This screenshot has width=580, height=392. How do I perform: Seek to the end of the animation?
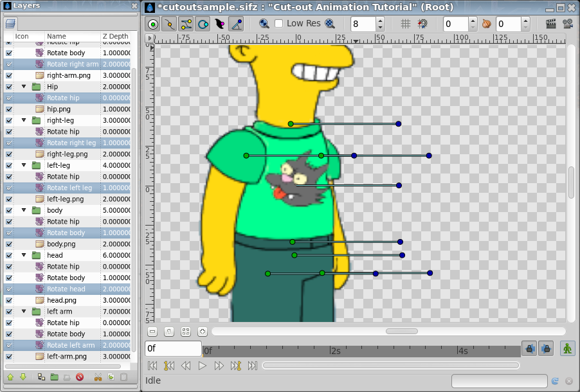tap(253, 366)
